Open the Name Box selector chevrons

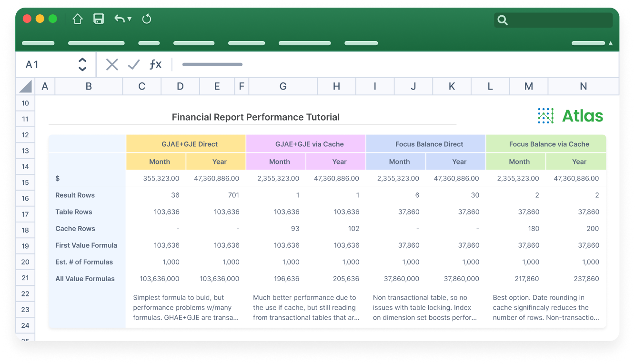tap(82, 64)
